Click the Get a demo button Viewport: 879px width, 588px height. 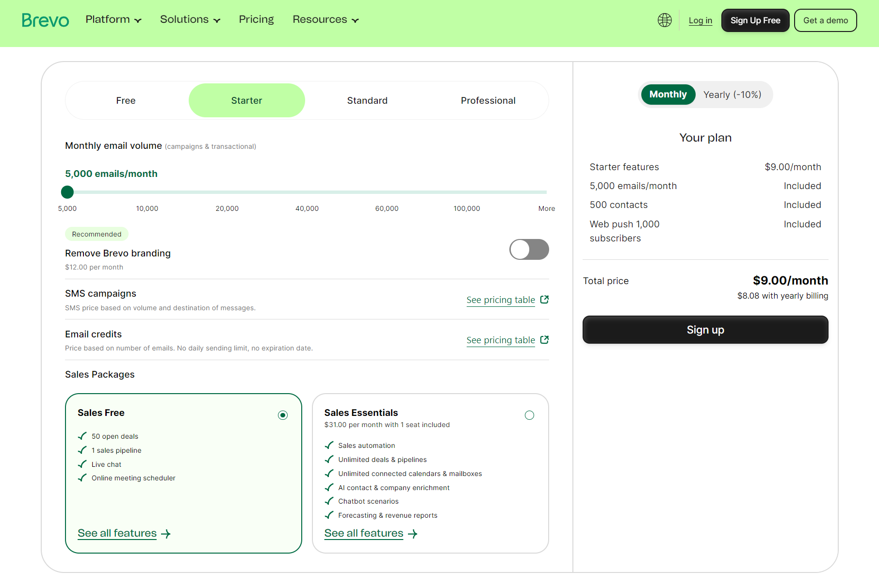825,20
